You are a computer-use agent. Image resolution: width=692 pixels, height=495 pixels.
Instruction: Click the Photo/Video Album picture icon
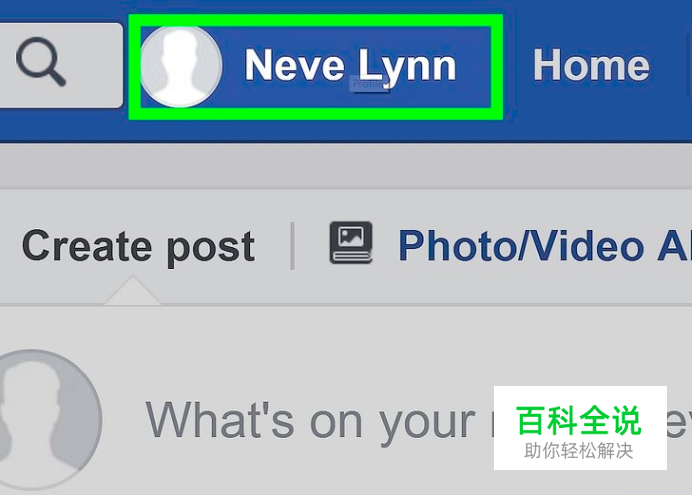[351, 243]
